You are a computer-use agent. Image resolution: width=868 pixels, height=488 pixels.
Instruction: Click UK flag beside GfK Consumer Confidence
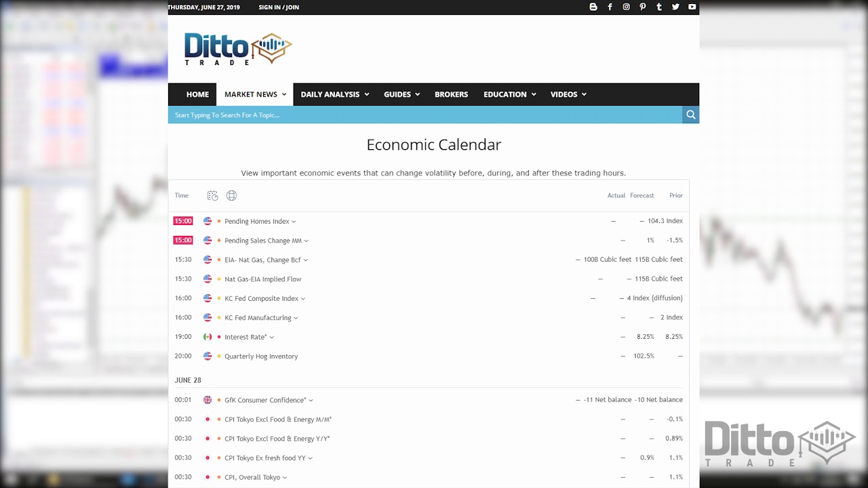(x=208, y=400)
